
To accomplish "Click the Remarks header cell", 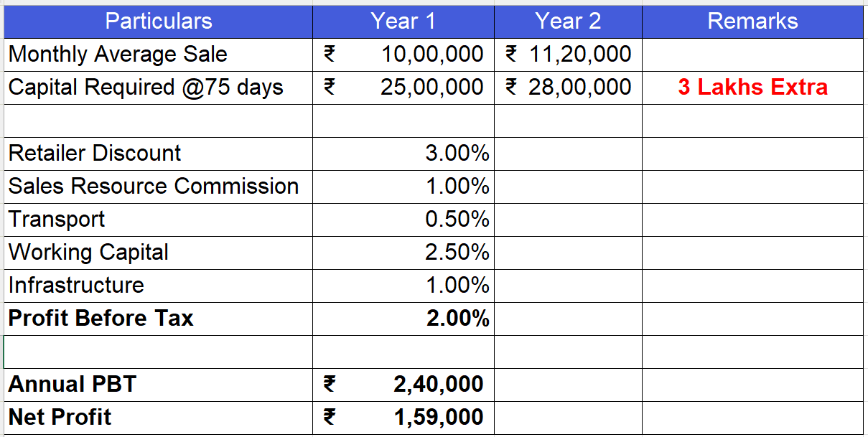I will pyautogui.click(x=752, y=21).
